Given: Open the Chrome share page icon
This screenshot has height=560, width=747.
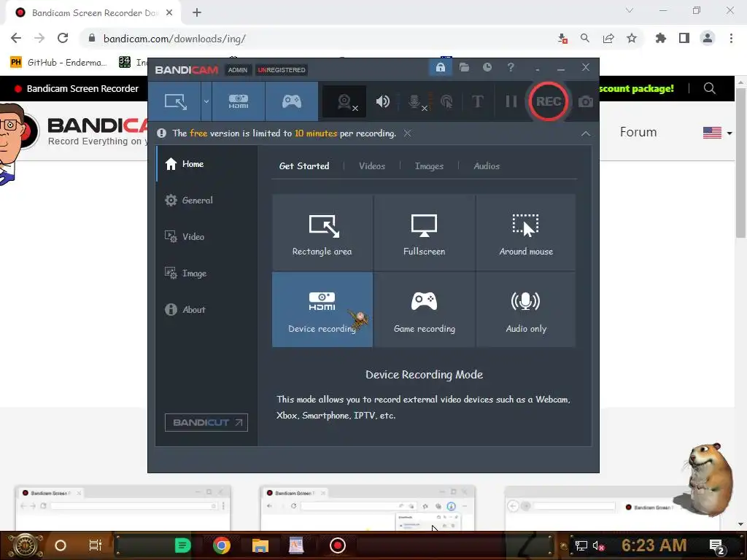Looking at the screenshot, I should (x=608, y=38).
